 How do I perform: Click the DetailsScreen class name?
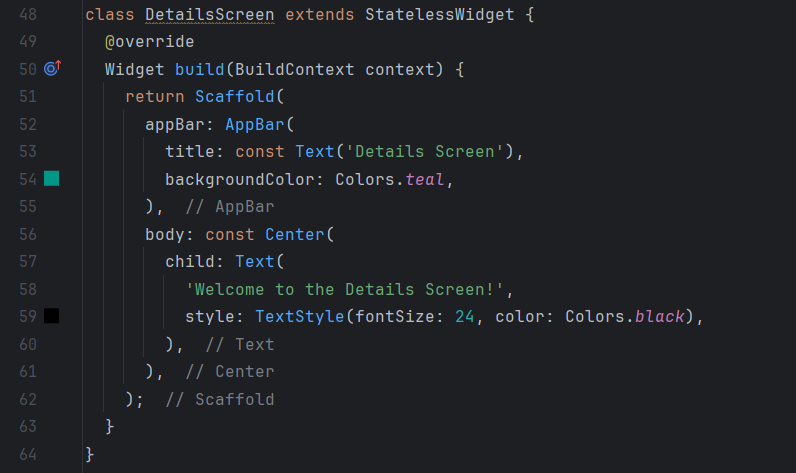pyautogui.click(x=210, y=15)
